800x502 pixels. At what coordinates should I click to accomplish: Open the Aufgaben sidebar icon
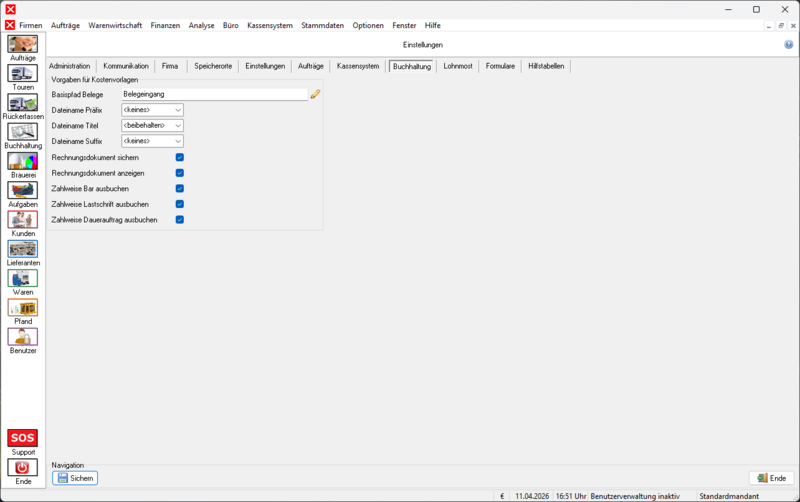pyautogui.click(x=22, y=190)
